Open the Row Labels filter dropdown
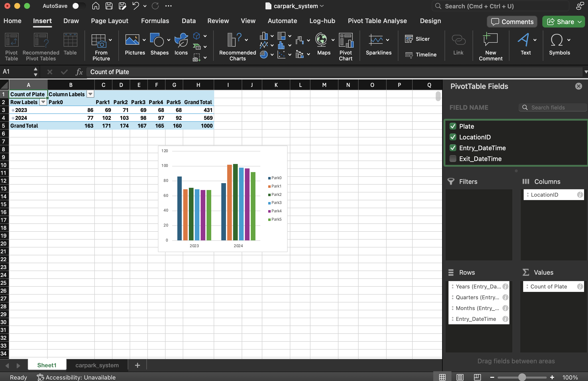Image resolution: width=588 pixels, height=381 pixels. pyautogui.click(x=43, y=102)
